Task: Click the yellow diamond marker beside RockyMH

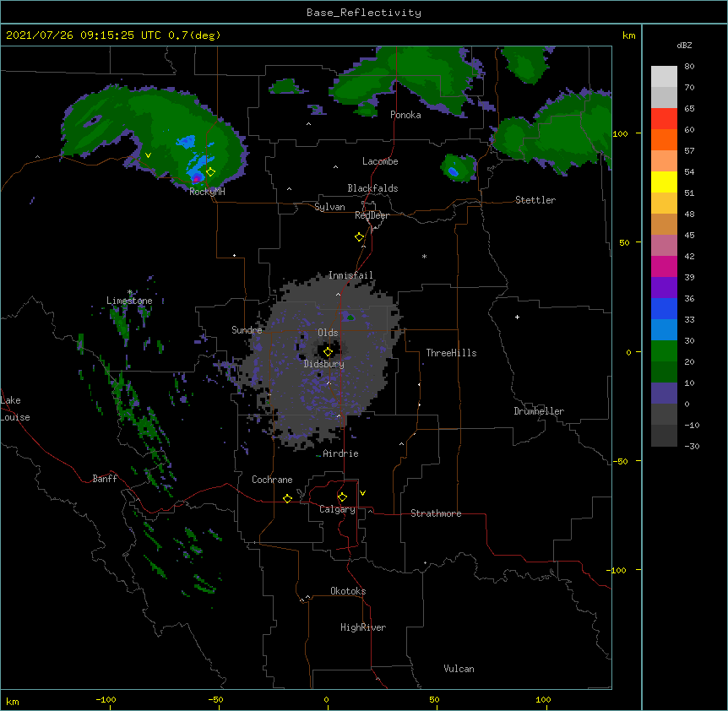Action: [211, 171]
